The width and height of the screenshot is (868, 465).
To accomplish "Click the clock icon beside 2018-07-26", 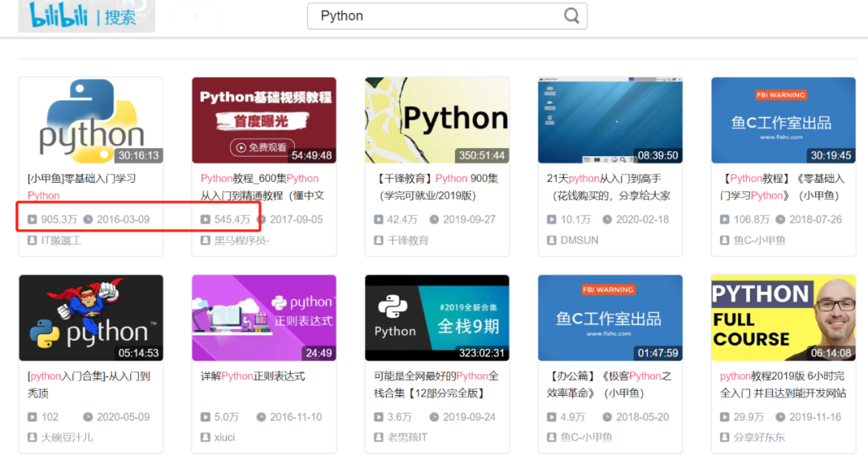I will (x=780, y=220).
